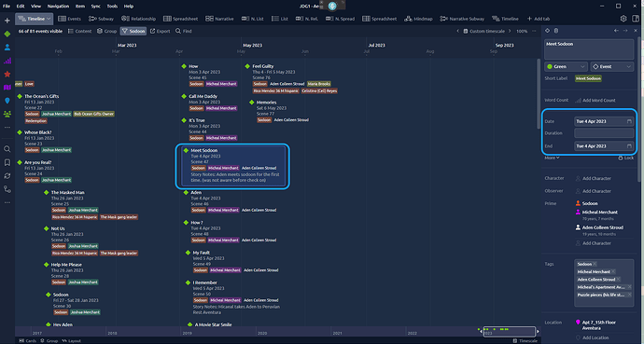This screenshot has height=344, width=644.
Task: Click the Meet Sodoon short label swatch
Action: tap(588, 78)
